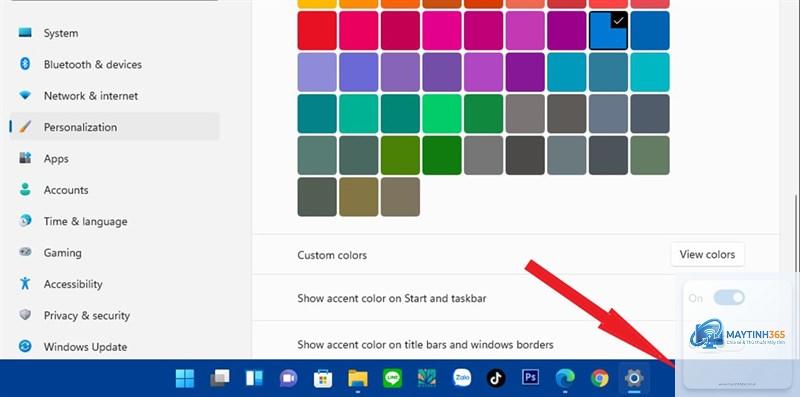
Task: Select the checked blue accent swatch
Action: pos(608,31)
